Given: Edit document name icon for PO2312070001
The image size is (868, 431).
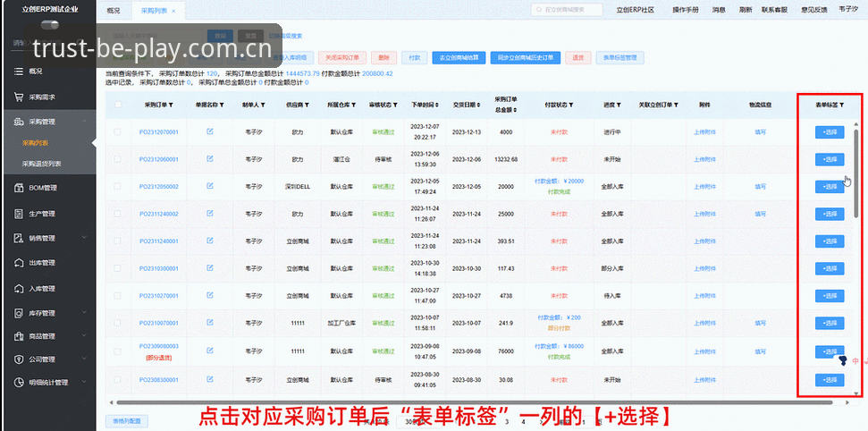Looking at the screenshot, I should coord(210,131).
